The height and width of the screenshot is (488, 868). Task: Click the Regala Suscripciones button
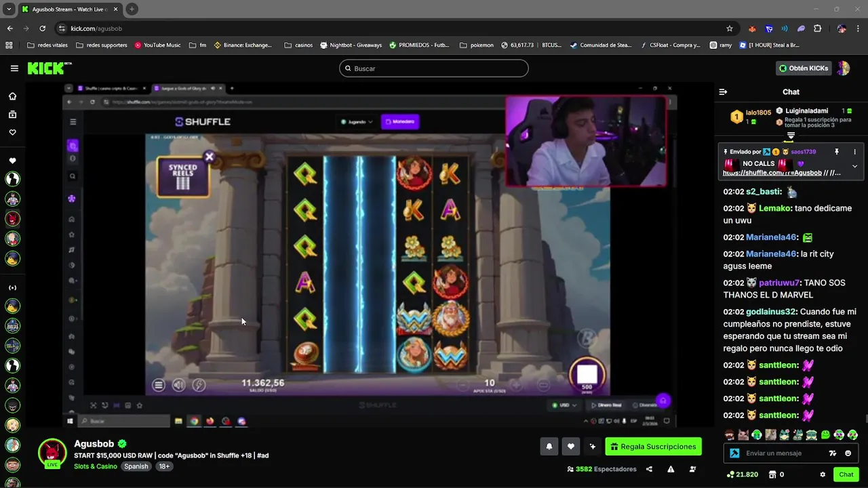coord(653,447)
